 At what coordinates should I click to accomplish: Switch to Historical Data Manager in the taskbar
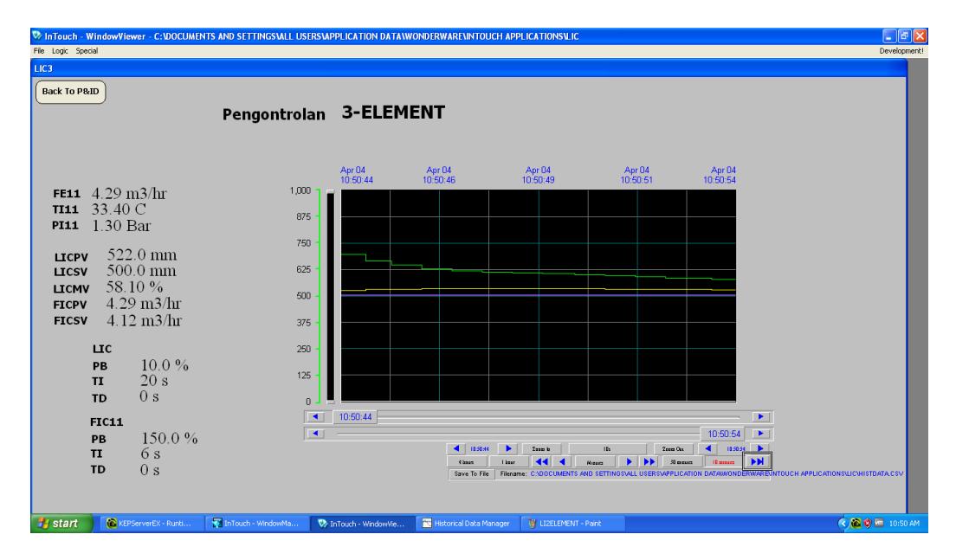tap(466, 524)
